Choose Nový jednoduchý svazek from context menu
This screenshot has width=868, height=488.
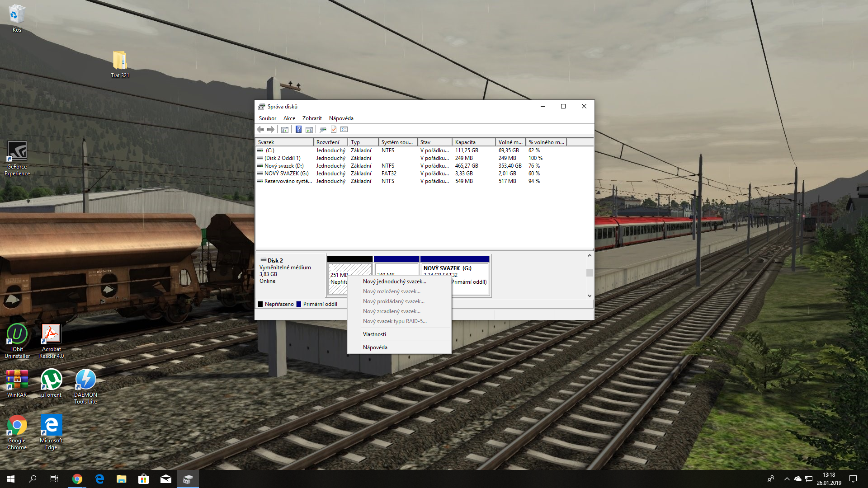394,282
